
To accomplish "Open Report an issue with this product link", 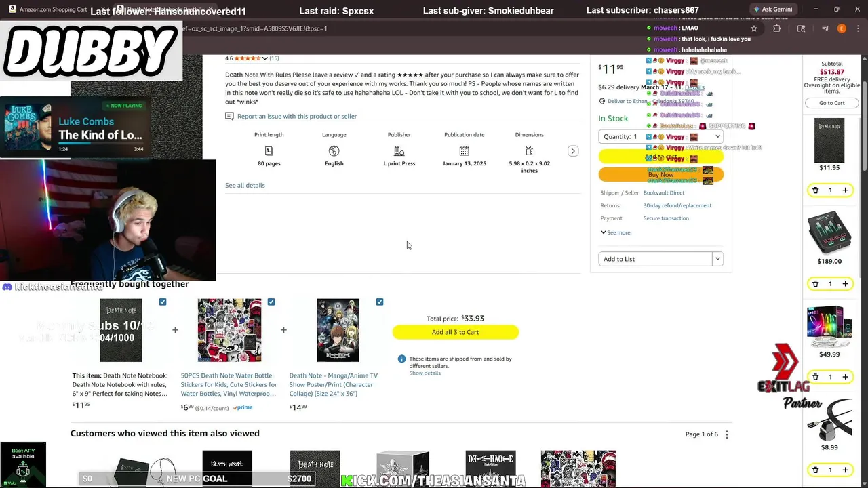I will [x=297, y=117].
